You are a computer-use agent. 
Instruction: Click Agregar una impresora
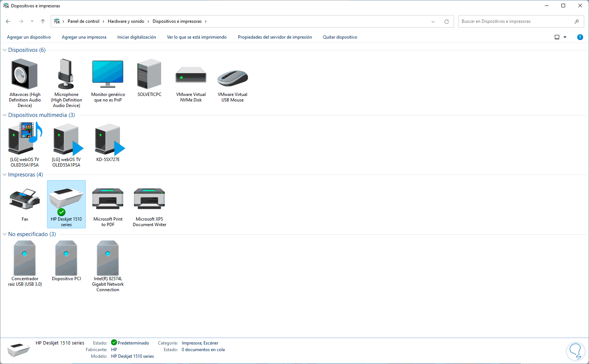(x=84, y=37)
